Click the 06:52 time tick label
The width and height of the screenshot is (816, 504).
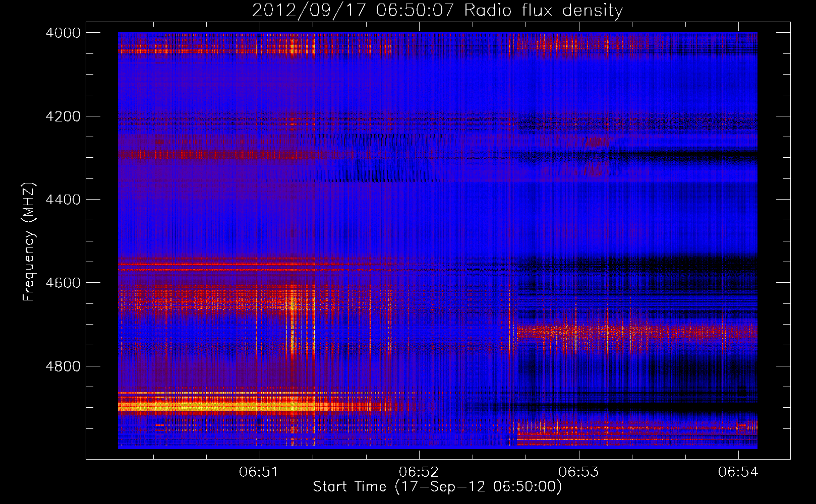tap(419, 472)
